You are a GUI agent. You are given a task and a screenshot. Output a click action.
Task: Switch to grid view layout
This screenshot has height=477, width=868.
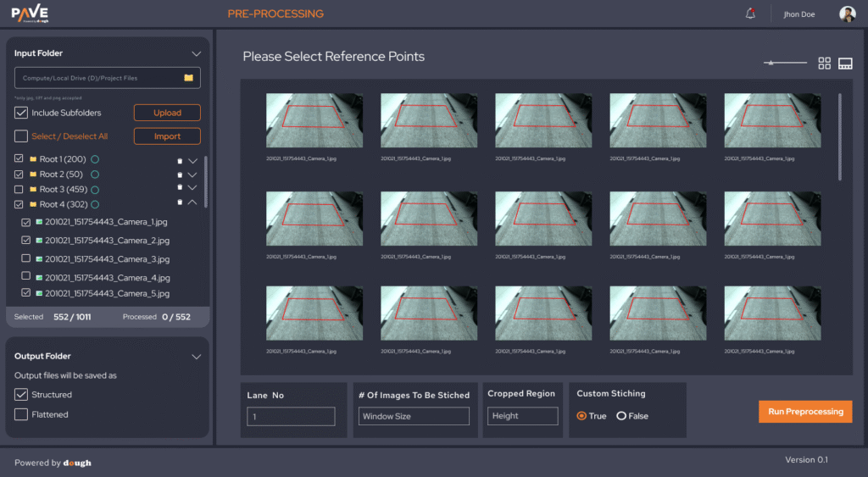point(824,63)
